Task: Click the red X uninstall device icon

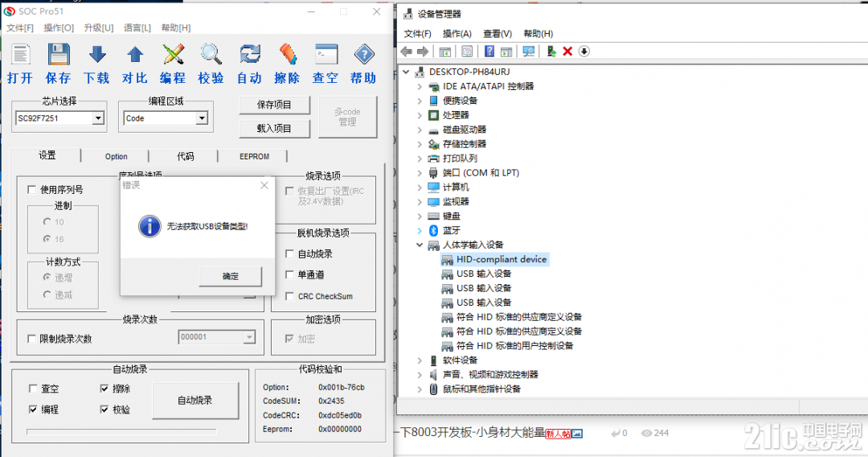Action: (x=567, y=51)
